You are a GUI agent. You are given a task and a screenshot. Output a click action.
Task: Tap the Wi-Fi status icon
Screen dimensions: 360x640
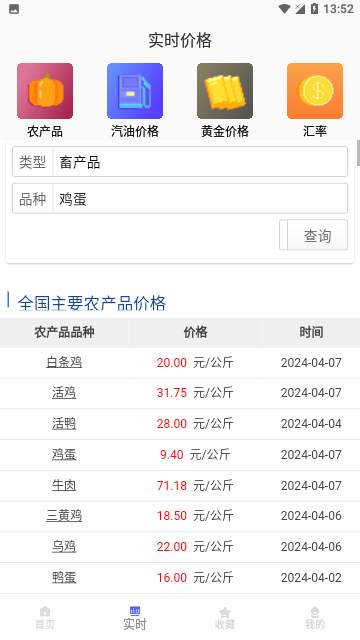tap(284, 9)
